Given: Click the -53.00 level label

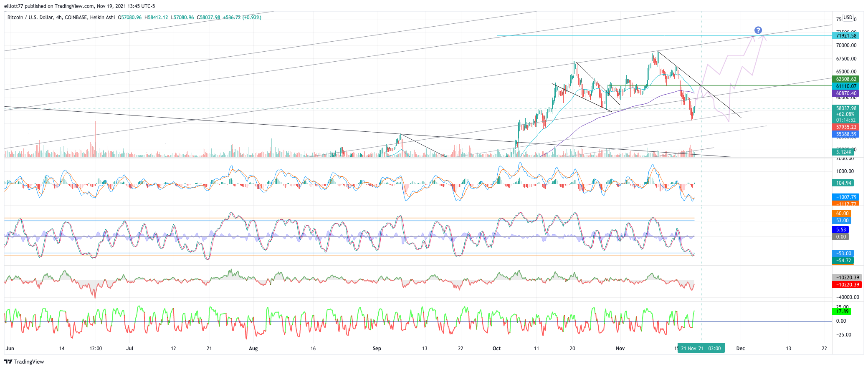Looking at the screenshot, I should click(843, 254).
